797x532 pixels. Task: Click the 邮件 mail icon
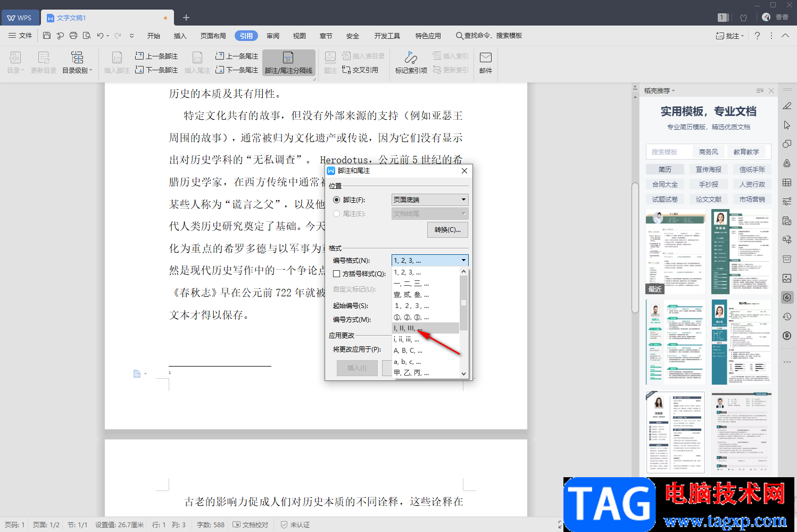click(x=485, y=57)
